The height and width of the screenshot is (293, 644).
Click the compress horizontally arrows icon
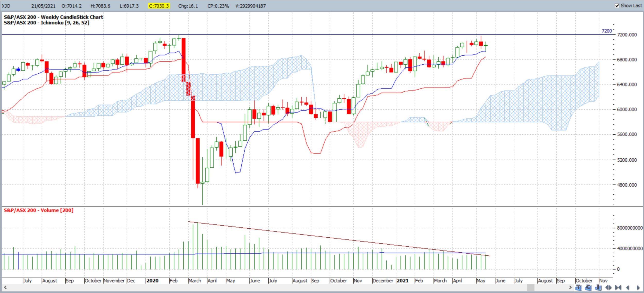pyautogui.click(x=618, y=288)
